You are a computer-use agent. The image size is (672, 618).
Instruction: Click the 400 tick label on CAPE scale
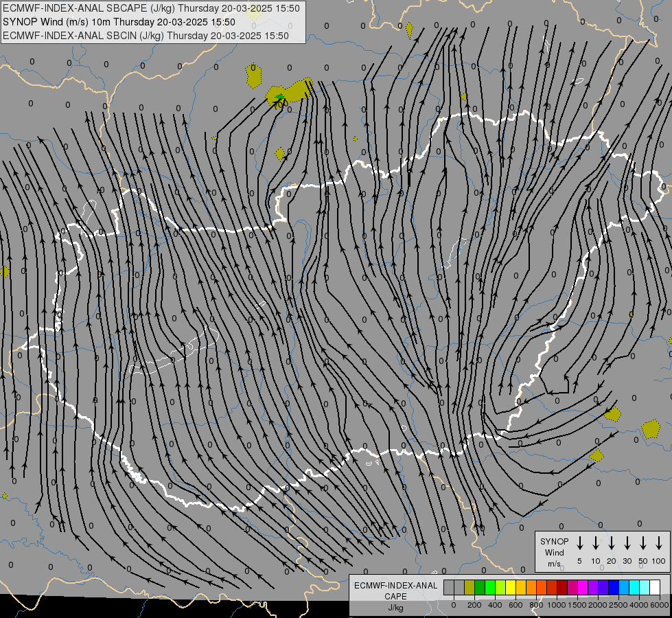pos(495,605)
